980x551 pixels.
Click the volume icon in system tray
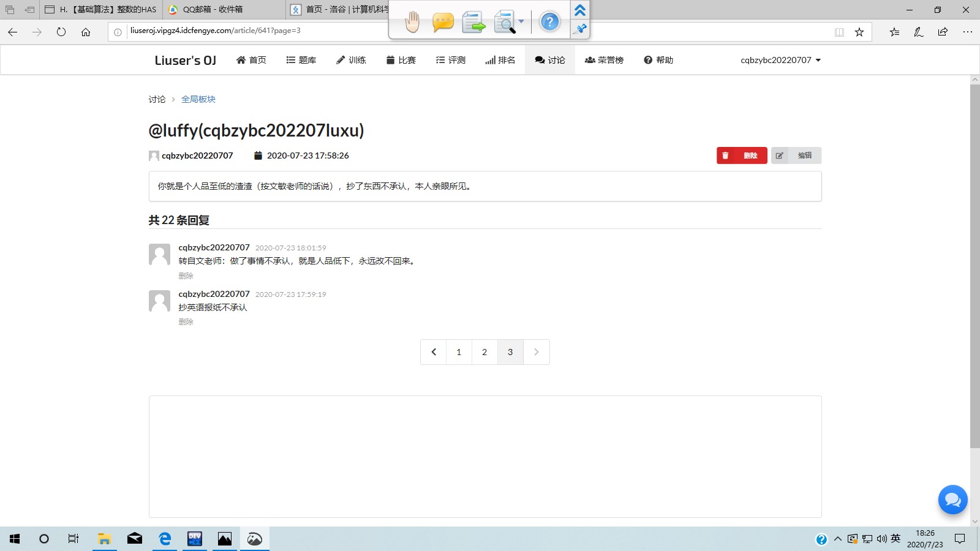[881, 539]
